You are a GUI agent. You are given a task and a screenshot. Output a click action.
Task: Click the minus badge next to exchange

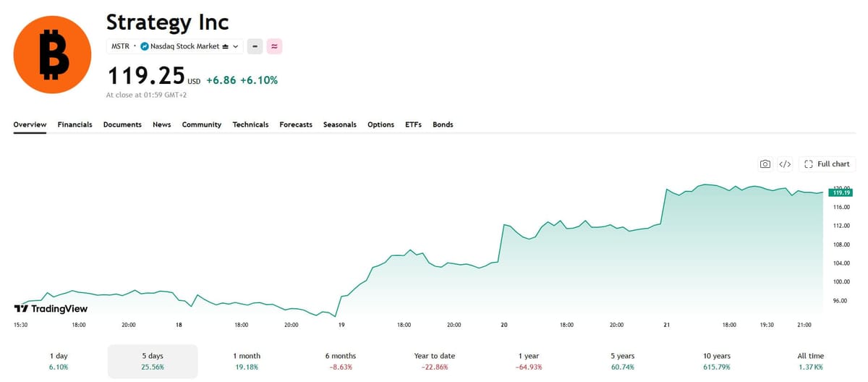tap(255, 46)
